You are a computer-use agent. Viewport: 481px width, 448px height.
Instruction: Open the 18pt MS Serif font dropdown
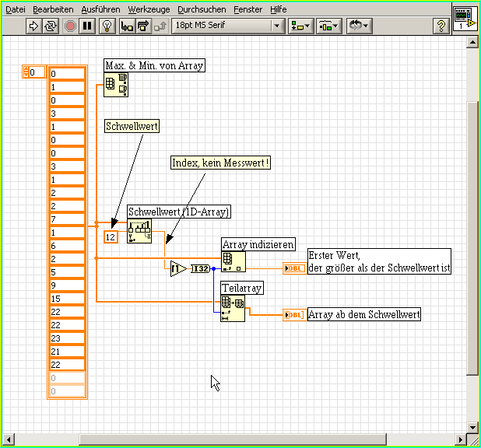(x=228, y=26)
